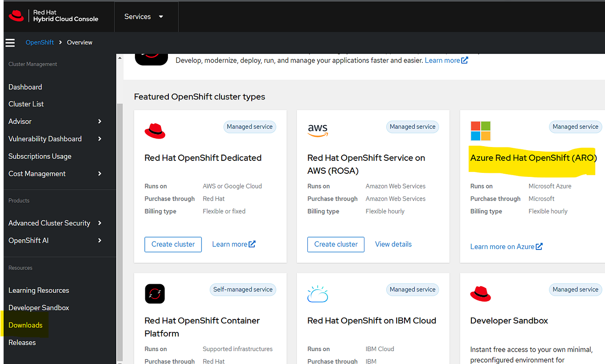The height and width of the screenshot is (364, 605).
Task: Click the external link icon beside Learn more on Azure
Action: pyautogui.click(x=540, y=246)
